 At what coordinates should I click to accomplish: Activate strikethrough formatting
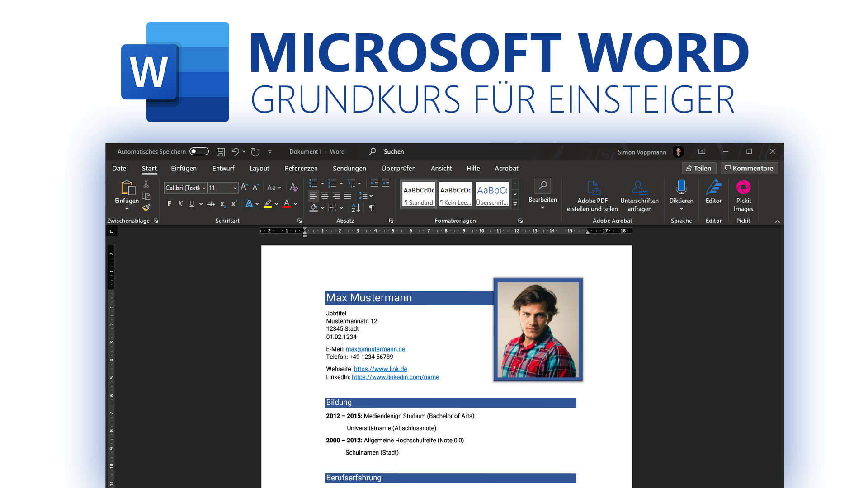pyautogui.click(x=211, y=204)
